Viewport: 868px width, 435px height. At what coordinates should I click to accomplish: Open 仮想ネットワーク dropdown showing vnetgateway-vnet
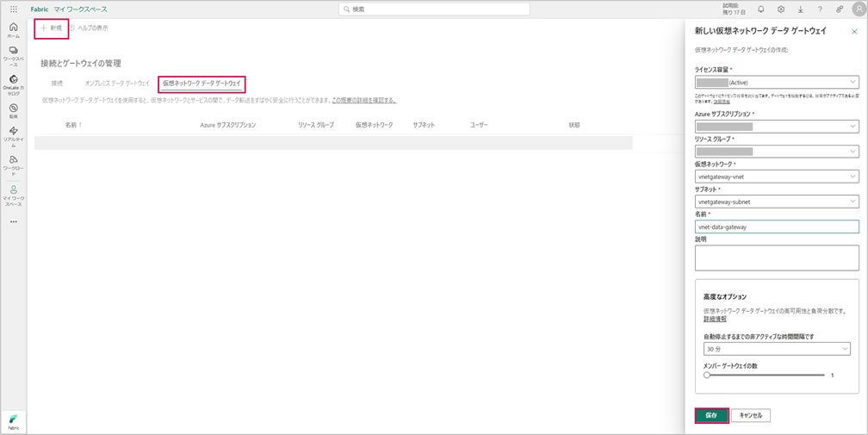click(777, 177)
